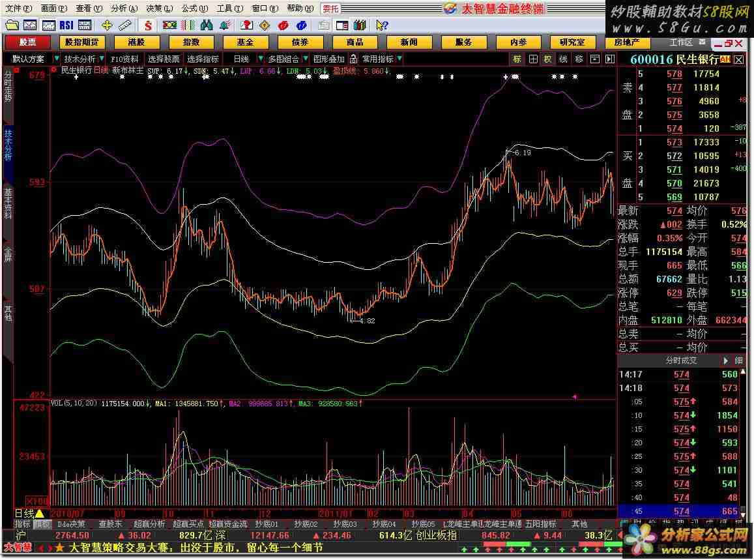Viewport: 754px width, 560px height.
Task: Expand the 常用指标 dropdown arrow
Action: [x=399, y=59]
